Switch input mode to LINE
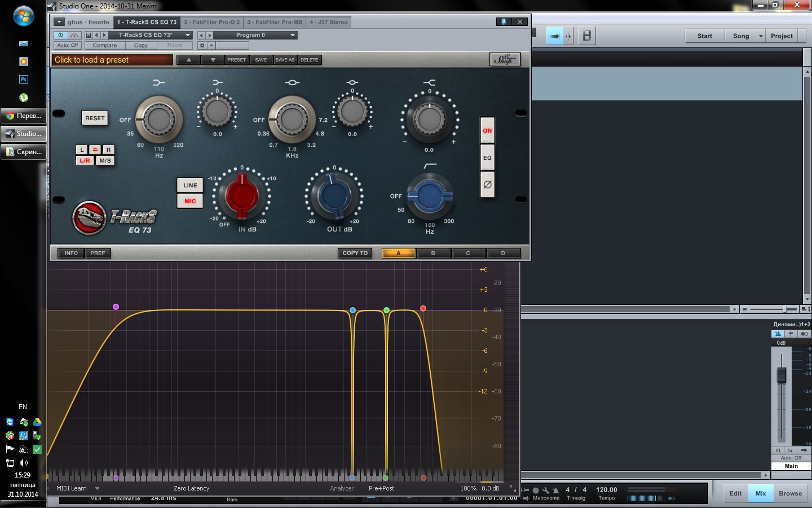Viewport: 812px width, 508px height. 190,185
